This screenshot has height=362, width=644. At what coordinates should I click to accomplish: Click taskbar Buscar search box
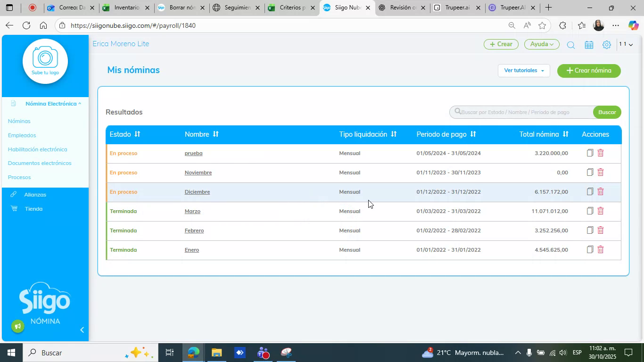[x=90, y=353]
